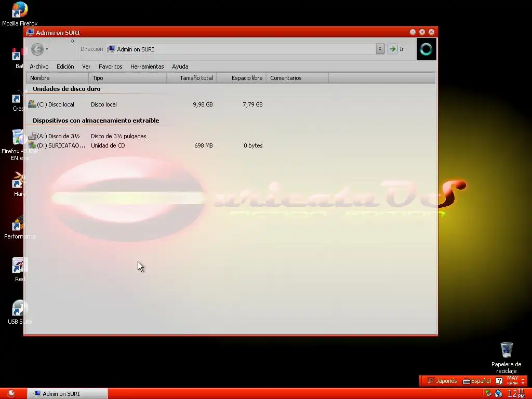Click the Disco de 3½ pulgadas type cell
This screenshot has width=532, height=399.
118,136
